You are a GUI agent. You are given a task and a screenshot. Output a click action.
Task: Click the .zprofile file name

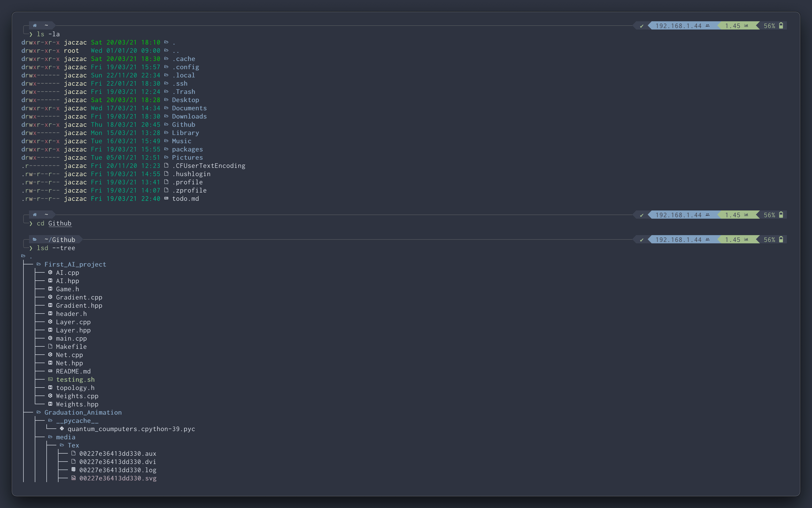[x=189, y=190]
